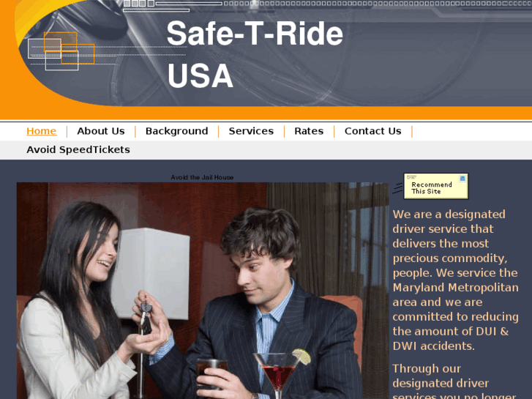View the Rates page
The image size is (532, 399).
tap(309, 131)
